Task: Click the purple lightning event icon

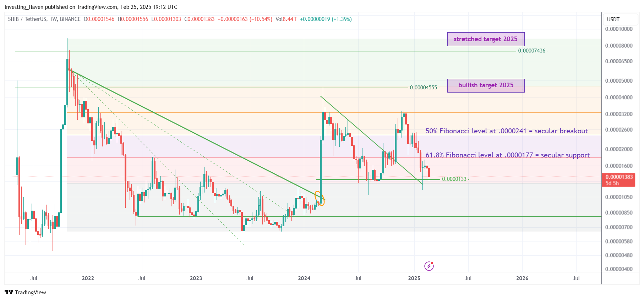Action: pos(429,266)
